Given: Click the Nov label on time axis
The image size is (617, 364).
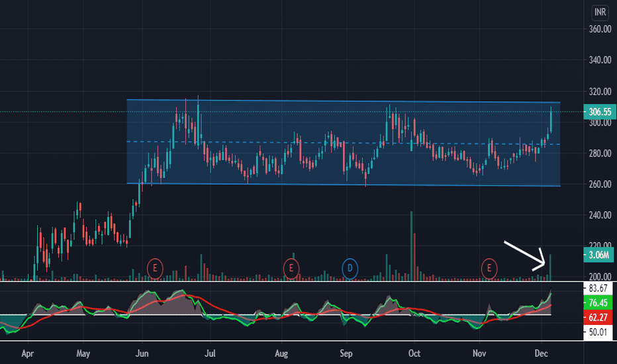Looking at the screenshot, I should click(x=479, y=353).
